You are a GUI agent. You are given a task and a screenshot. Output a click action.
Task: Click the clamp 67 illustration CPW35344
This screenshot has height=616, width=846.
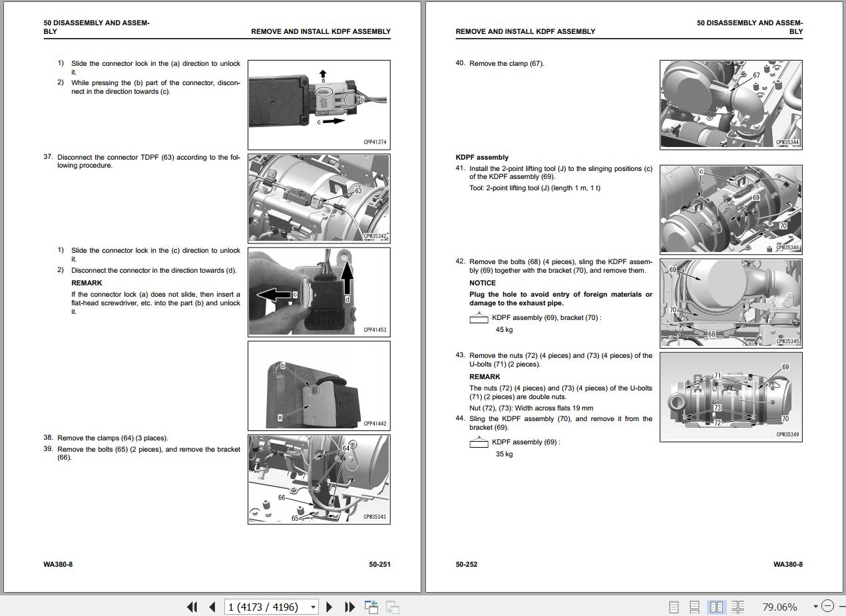731,104
